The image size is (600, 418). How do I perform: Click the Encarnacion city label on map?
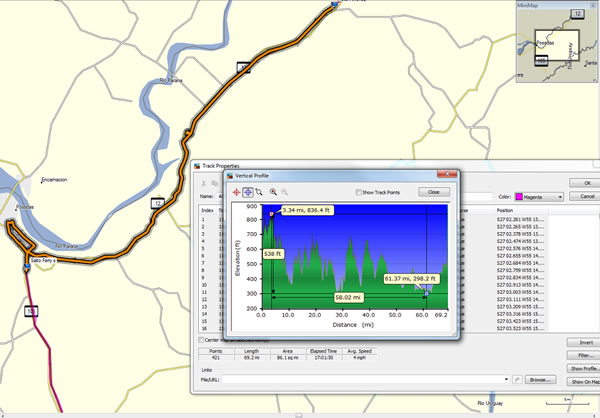pos(54,180)
